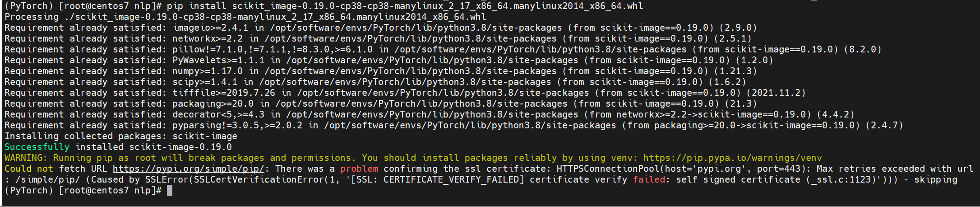Select the networkx>=2.2 requirement text
Screen dimensions: 980x207
(208, 38)
